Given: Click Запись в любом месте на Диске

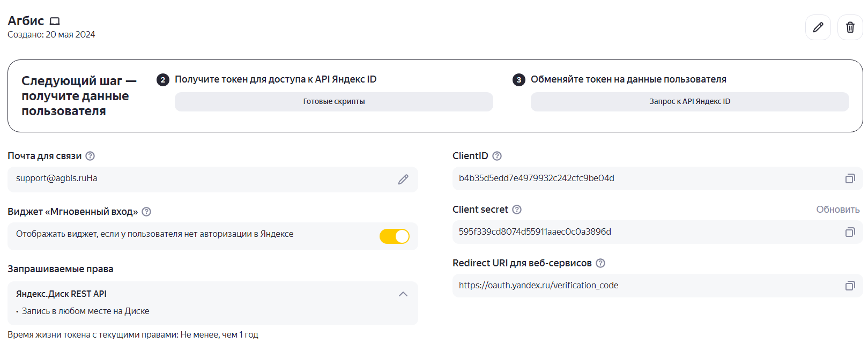Looking at the screenshot, I should [86, 311].
